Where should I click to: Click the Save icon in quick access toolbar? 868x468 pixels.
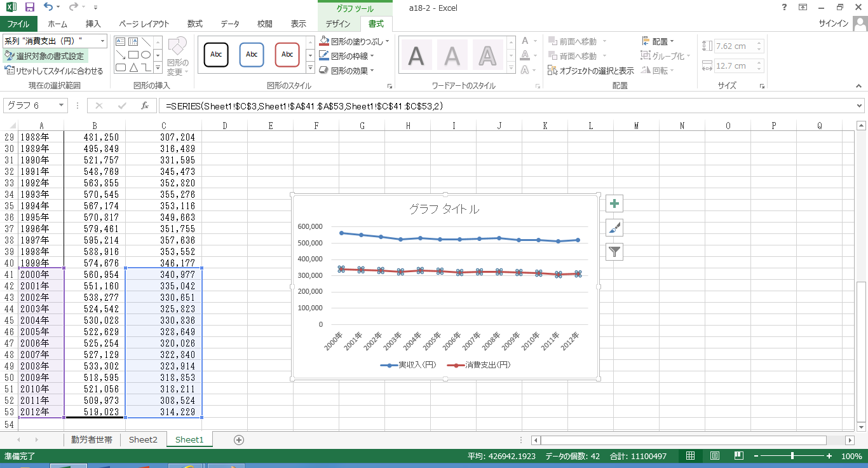pyautogui.click(x=29, y=8)
